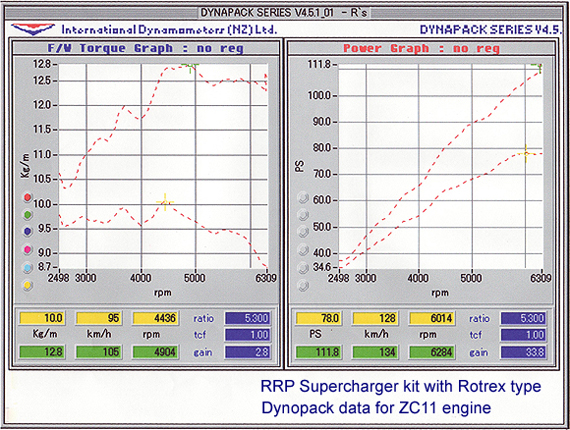The height and width of the screenshot is (430, 570).
Task: Click the dark blue trace selector button
Action: coord(28,232)
